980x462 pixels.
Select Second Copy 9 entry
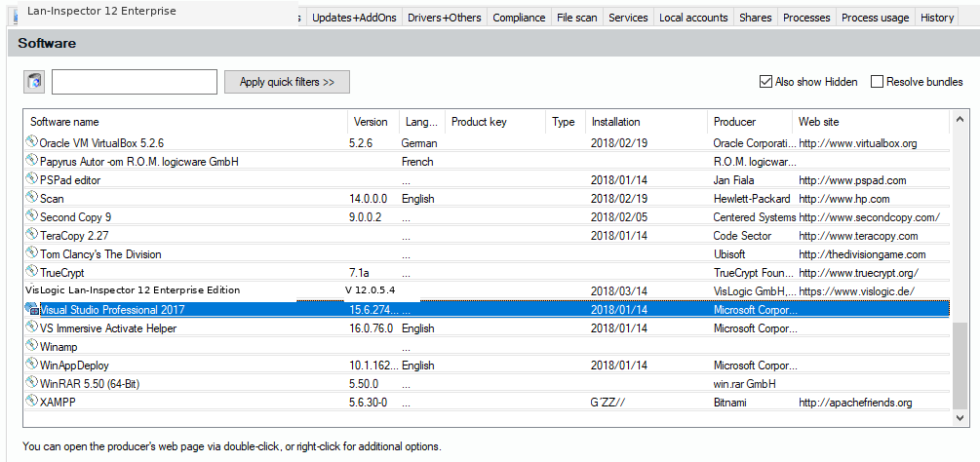click(x=487, y=217)
